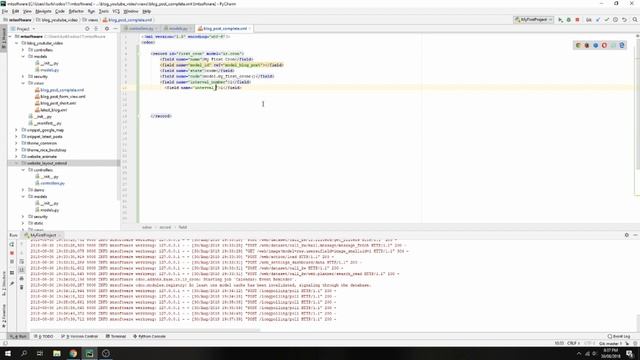Click the locate-file target icon in Project panel
This screenshot has width=640, height=360.
tap(87, 29)
